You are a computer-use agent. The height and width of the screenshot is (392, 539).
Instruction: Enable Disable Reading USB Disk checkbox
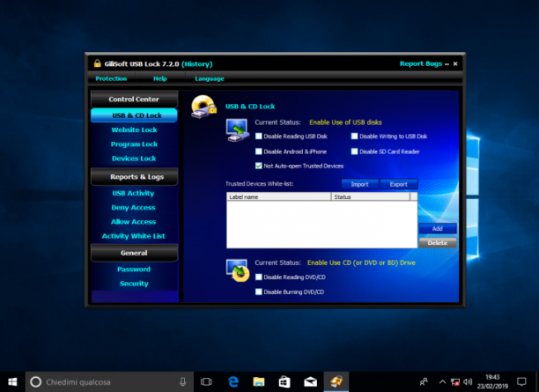click(x=259, y=137)
